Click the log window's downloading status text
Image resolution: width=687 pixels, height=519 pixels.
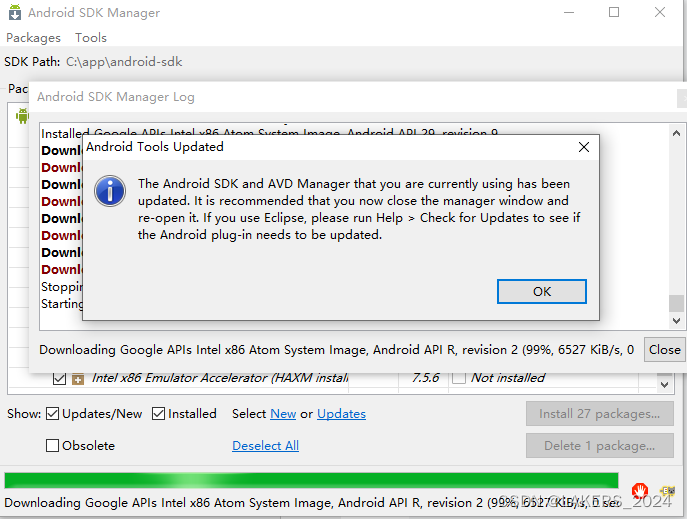click(336, 350)
